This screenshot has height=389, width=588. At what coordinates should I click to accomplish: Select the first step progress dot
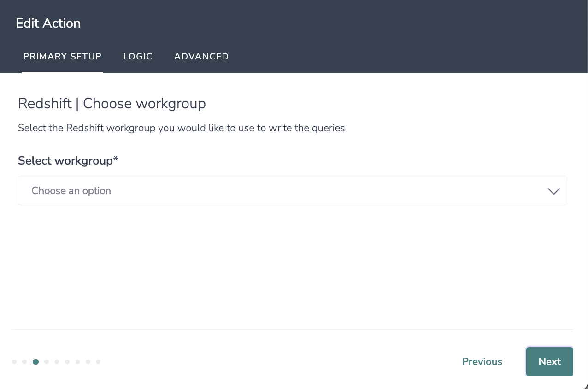(x=14, y=362)
